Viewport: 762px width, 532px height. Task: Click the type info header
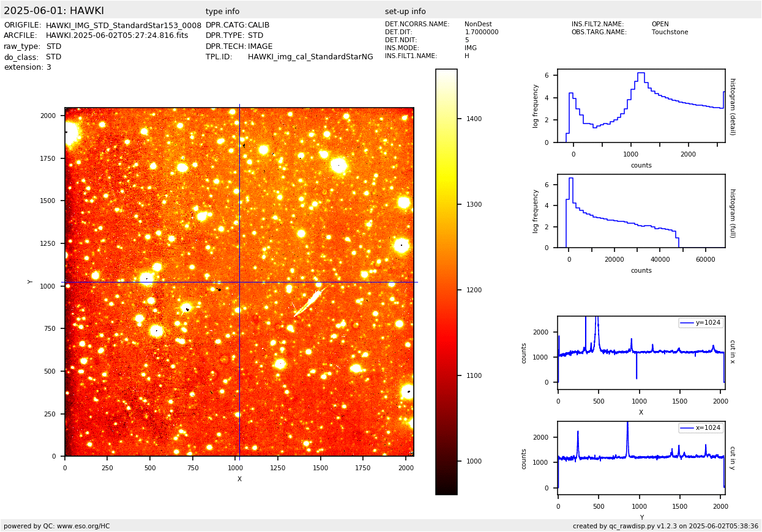[x=222, y=12]
